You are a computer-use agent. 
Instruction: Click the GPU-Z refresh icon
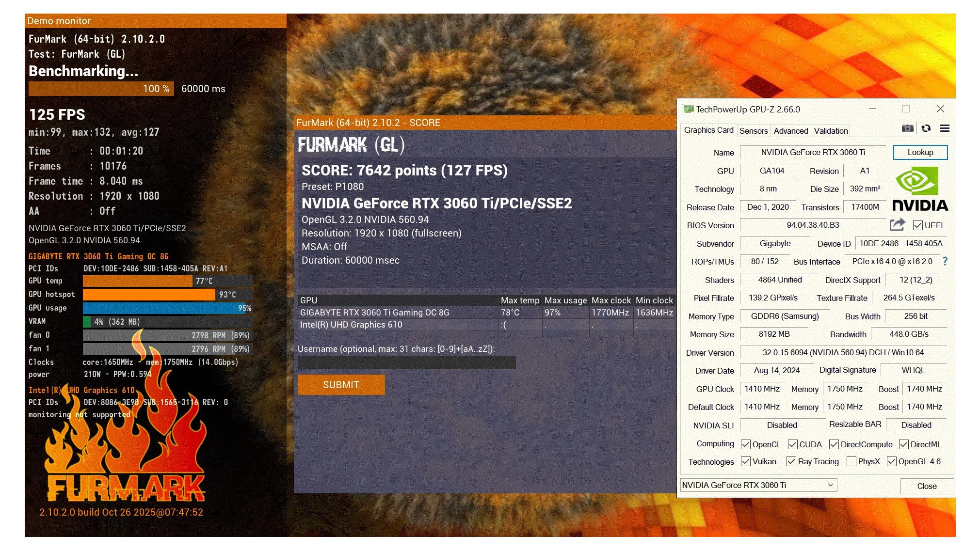926,128
